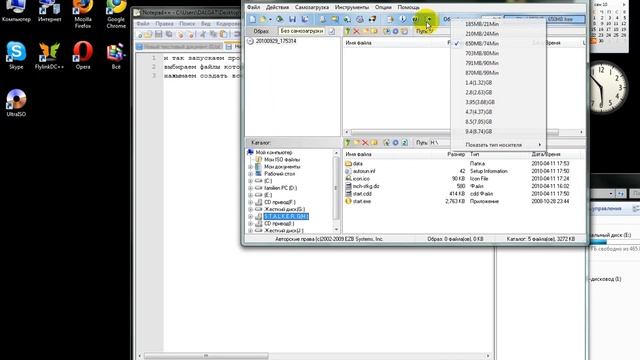Open the arrow beside the Open folder icon
Image resolution: width=640 pixels, height=360 pixels.
click(270, 20)
